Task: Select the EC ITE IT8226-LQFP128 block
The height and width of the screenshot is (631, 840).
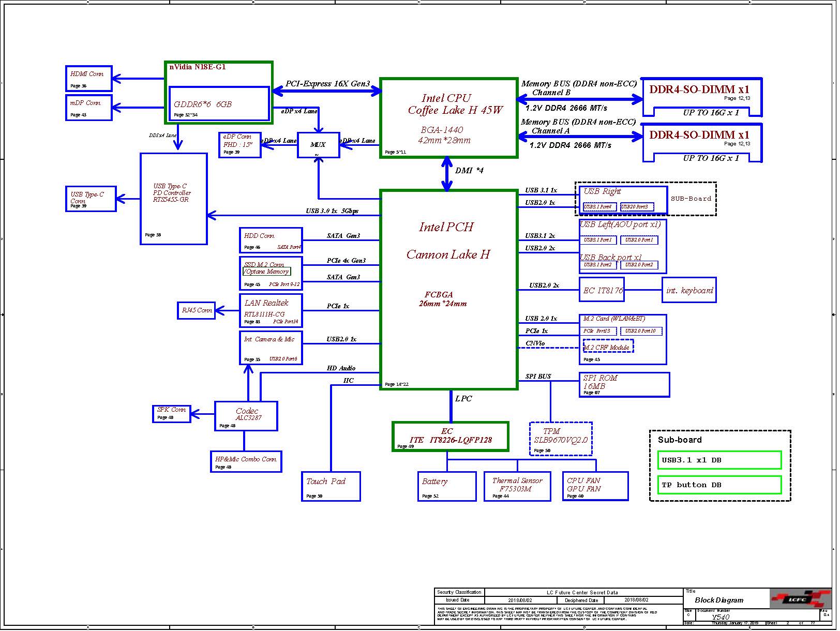Action: tap(451, 436)
